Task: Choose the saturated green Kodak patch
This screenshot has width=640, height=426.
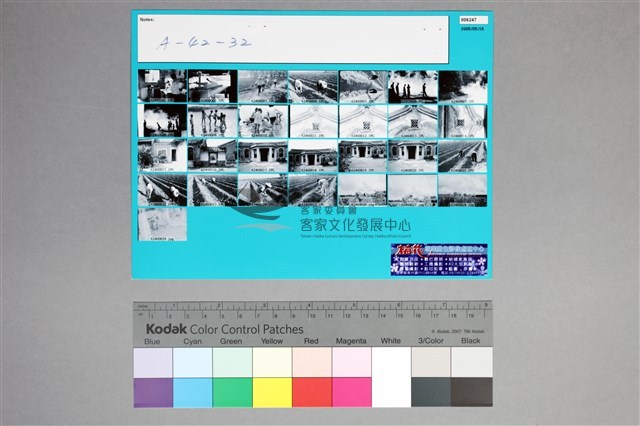Action: [232, 392]
